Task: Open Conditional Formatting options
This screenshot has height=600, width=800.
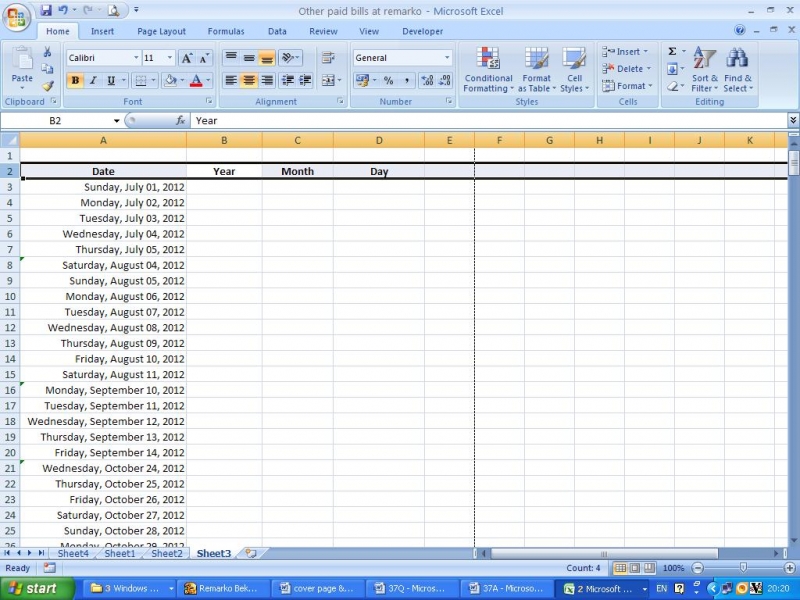Action: [488, 68]
